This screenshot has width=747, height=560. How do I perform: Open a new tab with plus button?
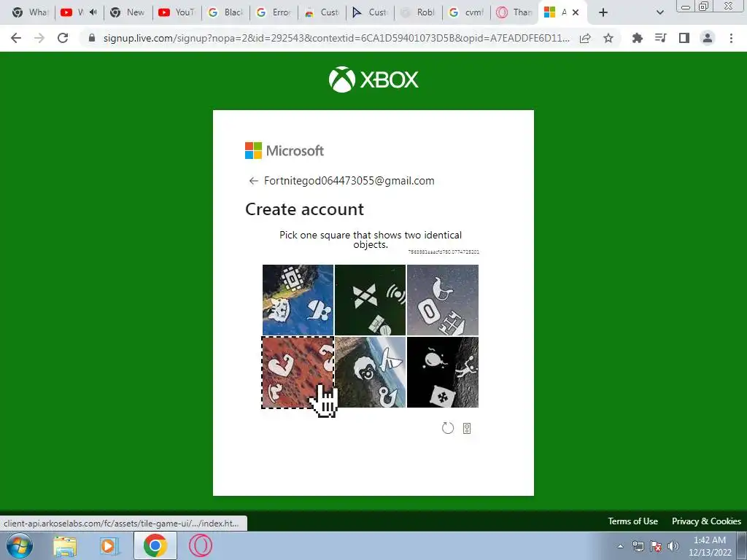603,12
